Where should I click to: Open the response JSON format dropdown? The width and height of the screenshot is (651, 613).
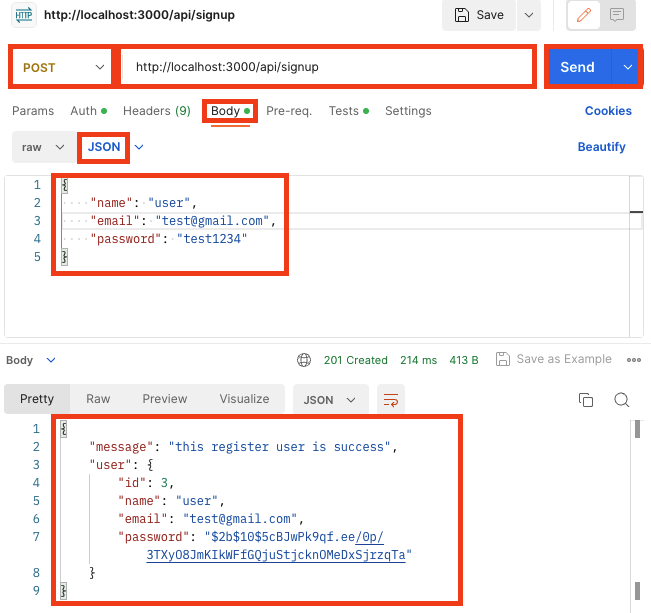point(330,400)
